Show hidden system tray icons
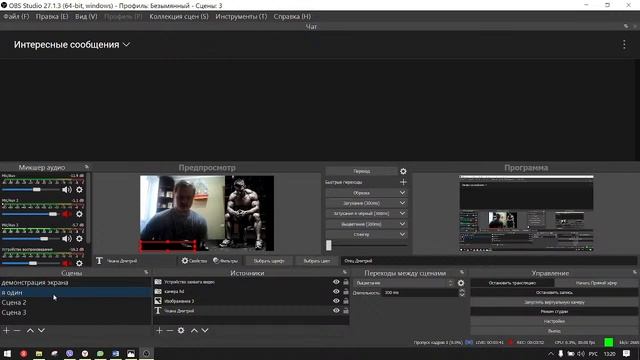 coord(551,353)
